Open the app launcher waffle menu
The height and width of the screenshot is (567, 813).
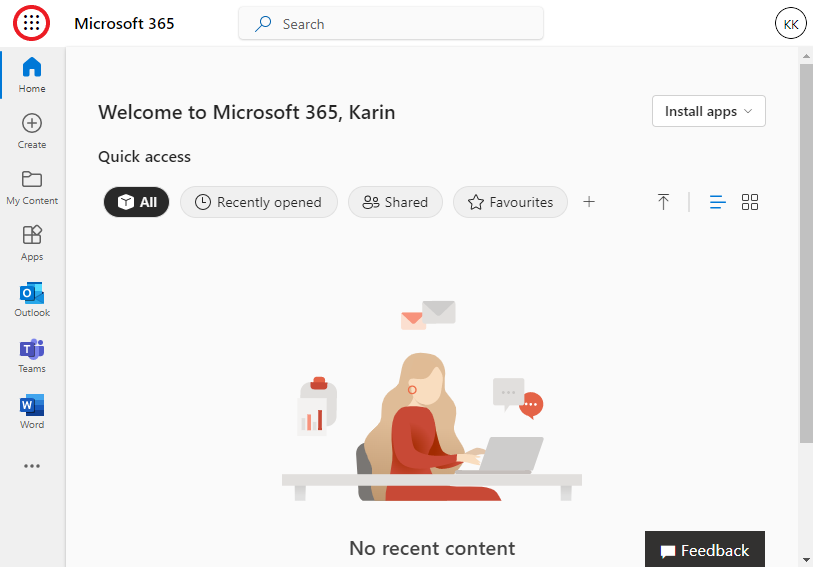tap(32, 23)
